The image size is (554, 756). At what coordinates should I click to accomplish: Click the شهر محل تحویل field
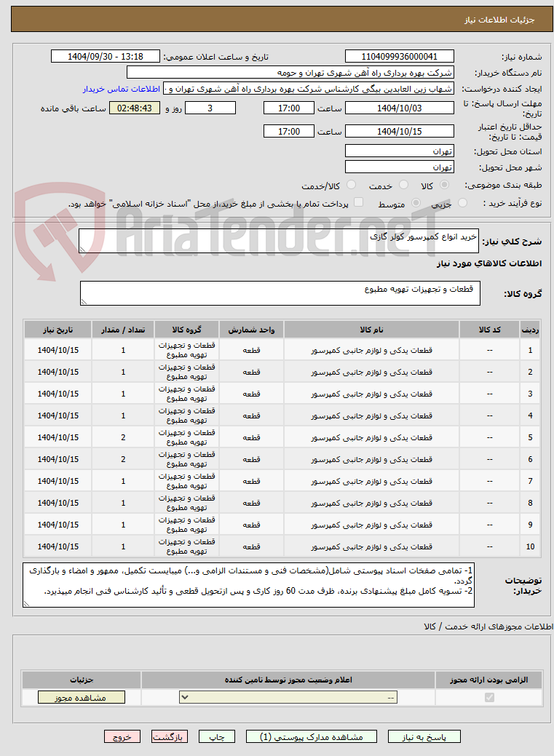(x=399, y=167)
